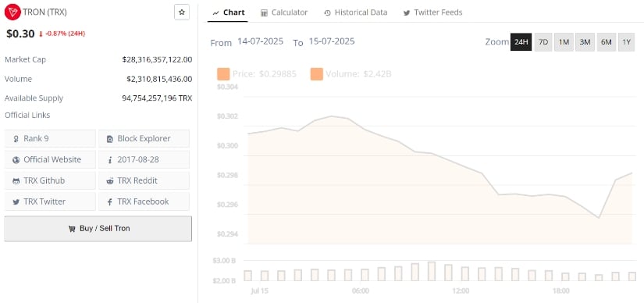Open the TRX Twitter link
Image resolution: width=644 pixels, height=303 pixels.
[50, 201]
